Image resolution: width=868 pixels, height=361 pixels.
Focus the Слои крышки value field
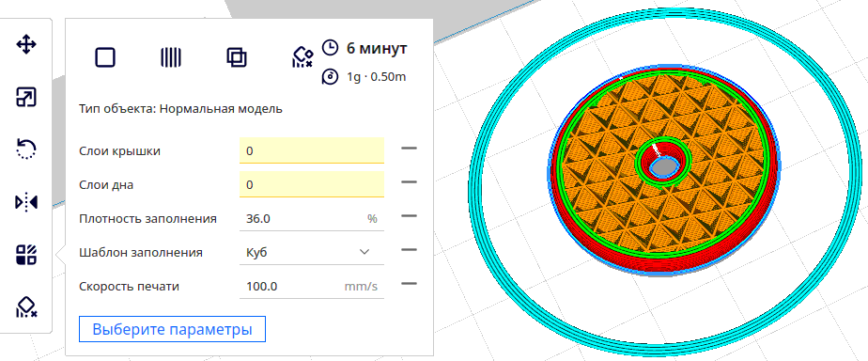point(312,150)
